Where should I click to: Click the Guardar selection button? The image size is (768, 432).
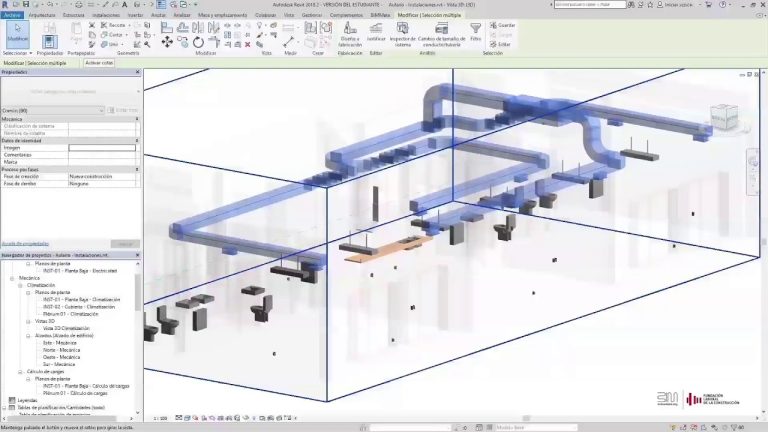505,24
